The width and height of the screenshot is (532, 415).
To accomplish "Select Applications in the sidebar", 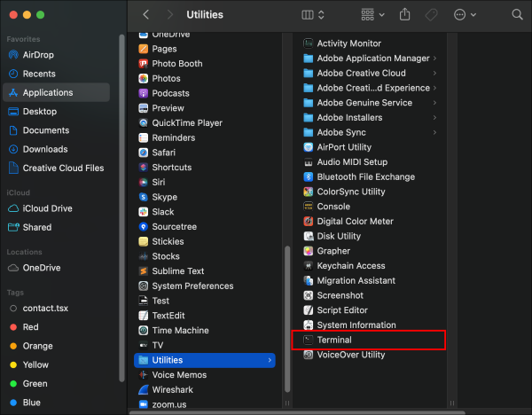I will click(56, 92).
